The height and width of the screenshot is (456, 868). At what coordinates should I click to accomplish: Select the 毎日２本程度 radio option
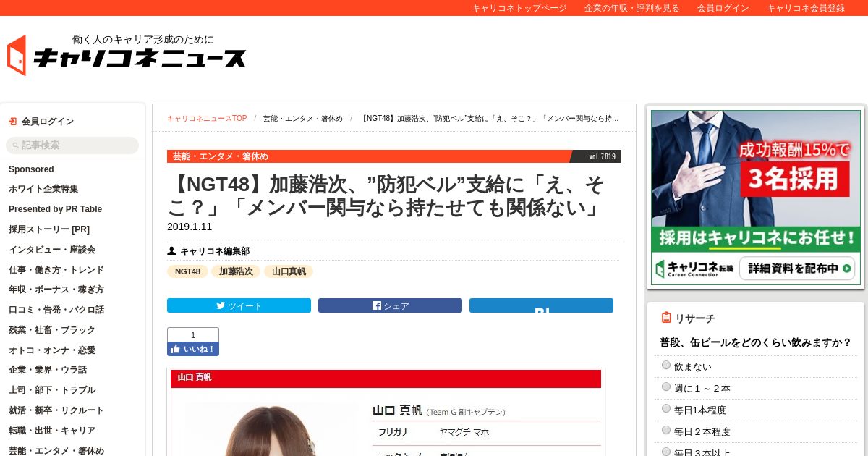click(666, 431)
